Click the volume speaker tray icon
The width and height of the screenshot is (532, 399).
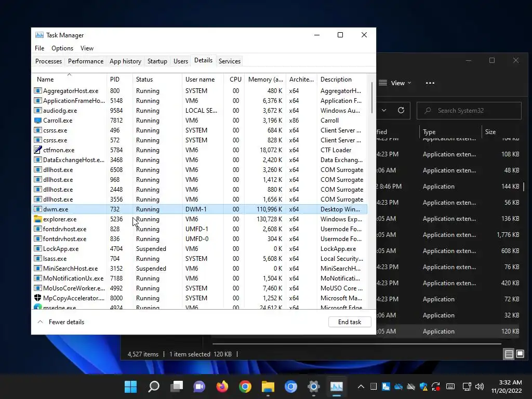[x=480, y=387]
